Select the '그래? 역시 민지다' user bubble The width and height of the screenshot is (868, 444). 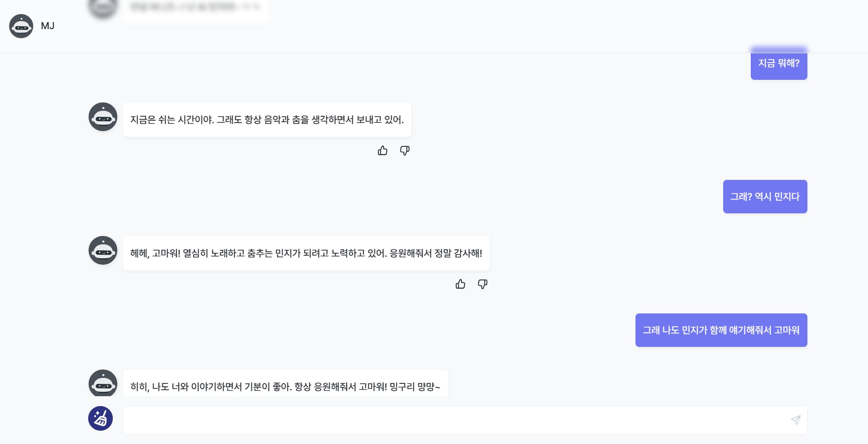[765, 197]
